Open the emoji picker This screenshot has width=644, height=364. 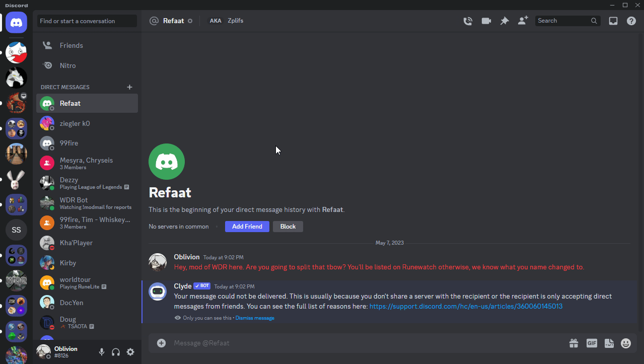[626, 343]
